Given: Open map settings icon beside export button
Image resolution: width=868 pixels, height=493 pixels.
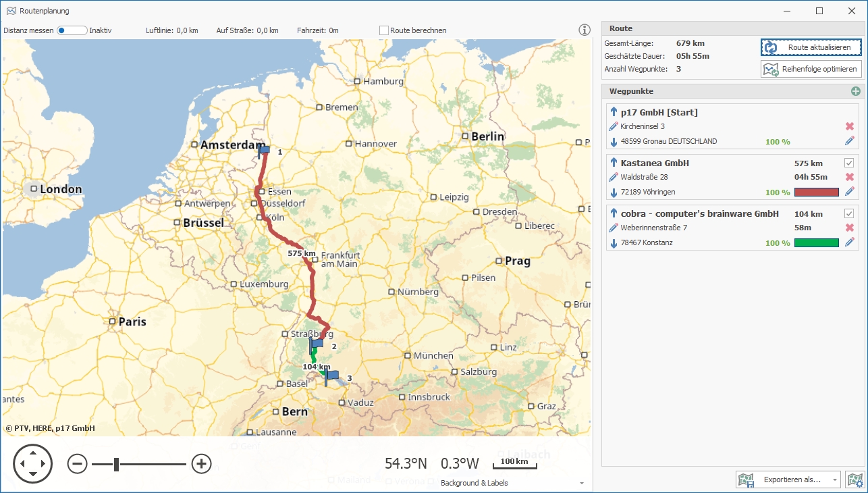Looking at the screenshot, I should (x=855, y=479).
